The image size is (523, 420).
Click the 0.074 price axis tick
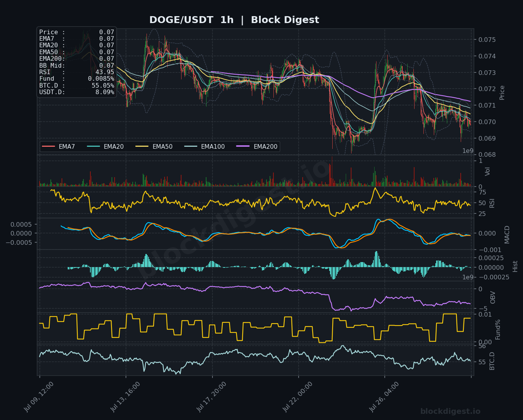pos(487,56)
